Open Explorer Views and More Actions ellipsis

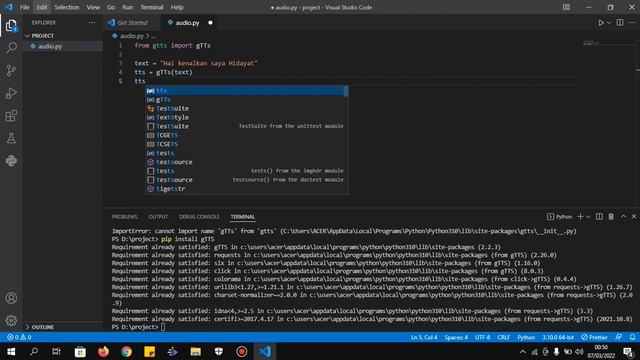click(x=92, y=23)
